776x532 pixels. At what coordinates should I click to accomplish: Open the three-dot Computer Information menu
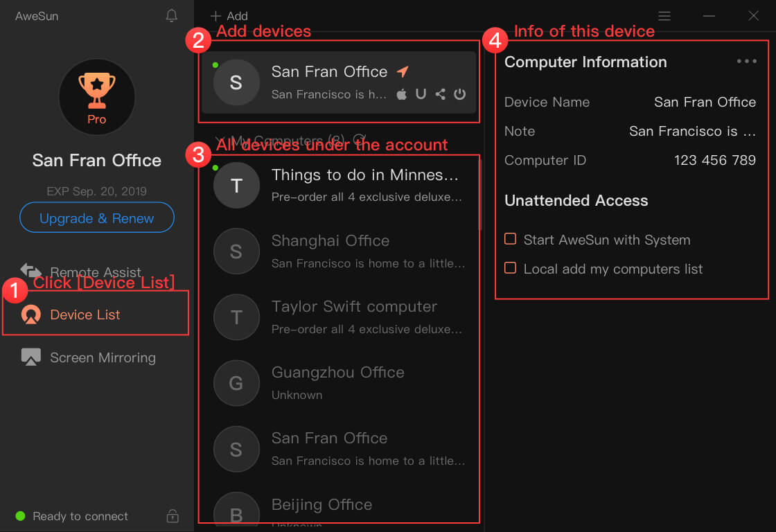click(x=746, y=62)
